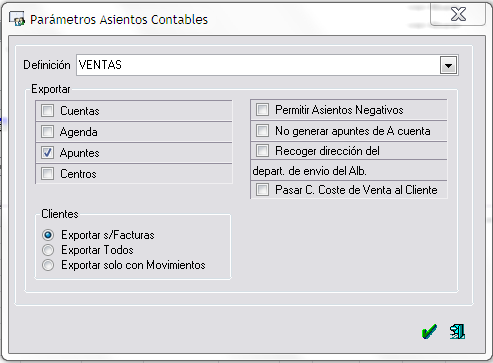Click the depart. de envio del Alb. label
493x363 pixels.
pos(309,171)
